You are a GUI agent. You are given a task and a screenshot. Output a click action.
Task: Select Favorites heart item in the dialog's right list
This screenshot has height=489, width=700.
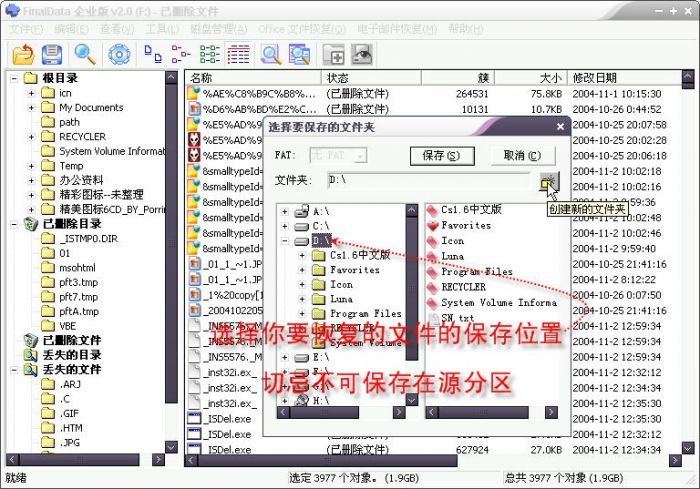tap(466, 226)
